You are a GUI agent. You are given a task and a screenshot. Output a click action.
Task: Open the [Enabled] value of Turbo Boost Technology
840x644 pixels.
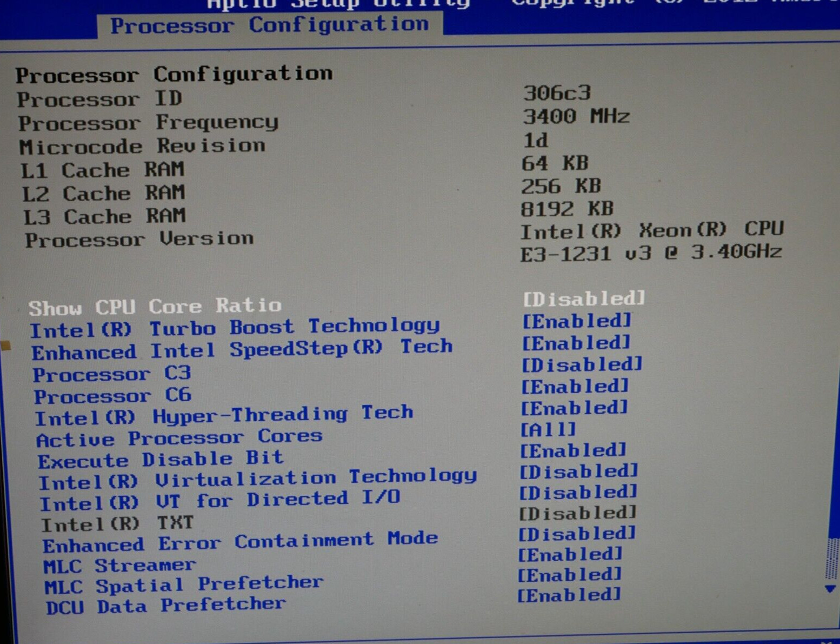pyautogui.click(x=577, y=321)
